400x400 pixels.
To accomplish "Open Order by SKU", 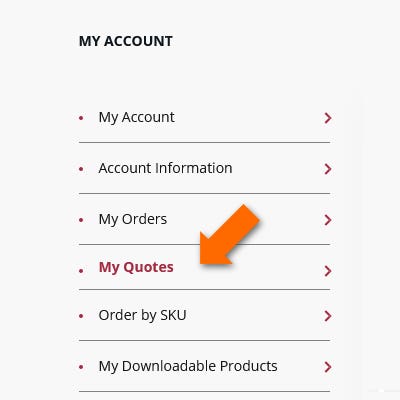I will pos(142,315).
